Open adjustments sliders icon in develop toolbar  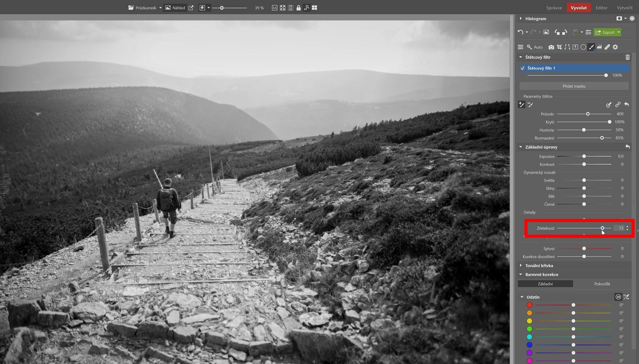pyautogui.click(x=520, y=47)
